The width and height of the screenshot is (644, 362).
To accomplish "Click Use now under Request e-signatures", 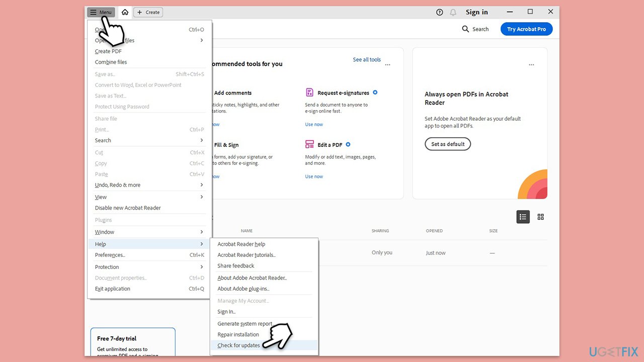I will point(314,124).
